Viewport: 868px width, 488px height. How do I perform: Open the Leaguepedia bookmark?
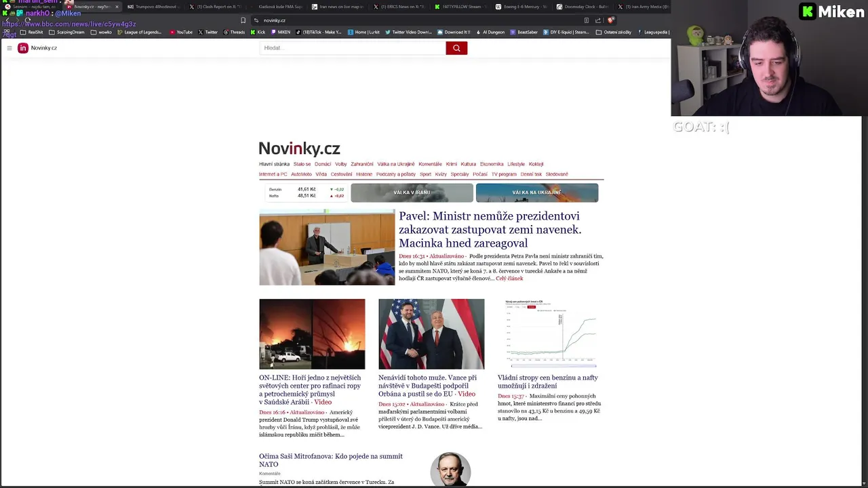pos(653,32)
